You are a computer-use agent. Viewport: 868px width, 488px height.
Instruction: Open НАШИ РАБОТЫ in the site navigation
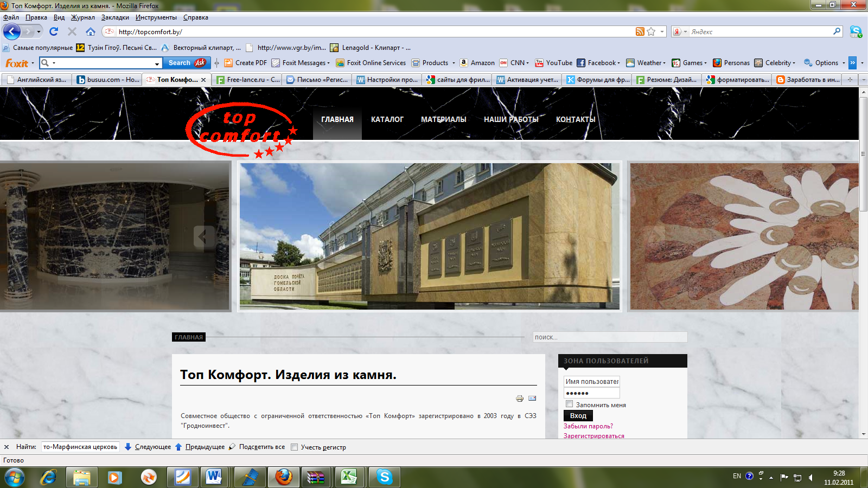pos(511,119)
